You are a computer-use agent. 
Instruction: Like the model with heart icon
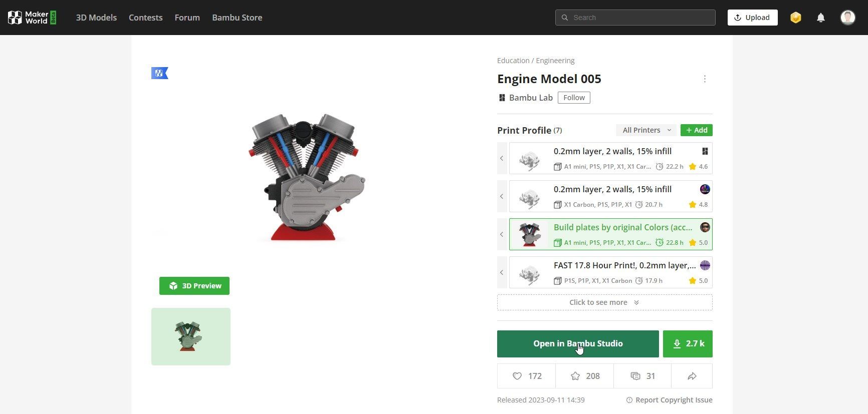coord(526,376)
